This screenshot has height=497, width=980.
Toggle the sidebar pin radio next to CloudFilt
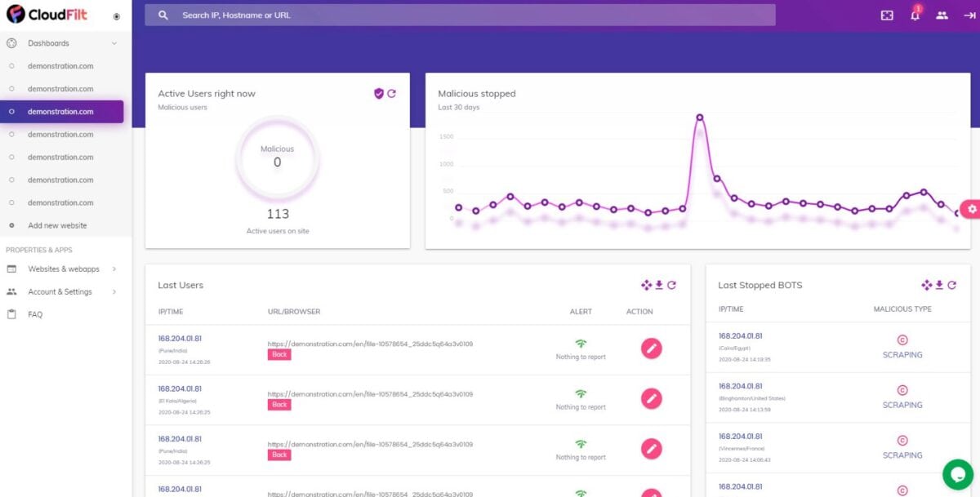pyautogui.click(x=117, y=16)
